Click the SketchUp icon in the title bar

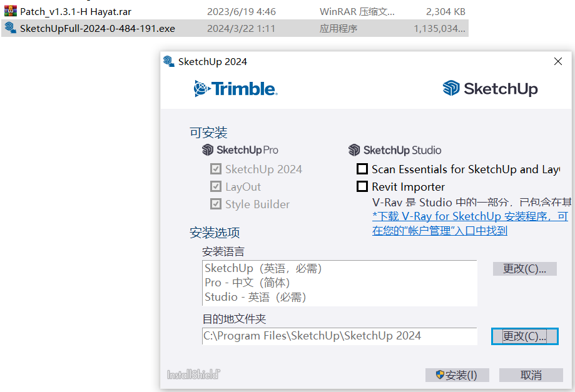(168, 61)
